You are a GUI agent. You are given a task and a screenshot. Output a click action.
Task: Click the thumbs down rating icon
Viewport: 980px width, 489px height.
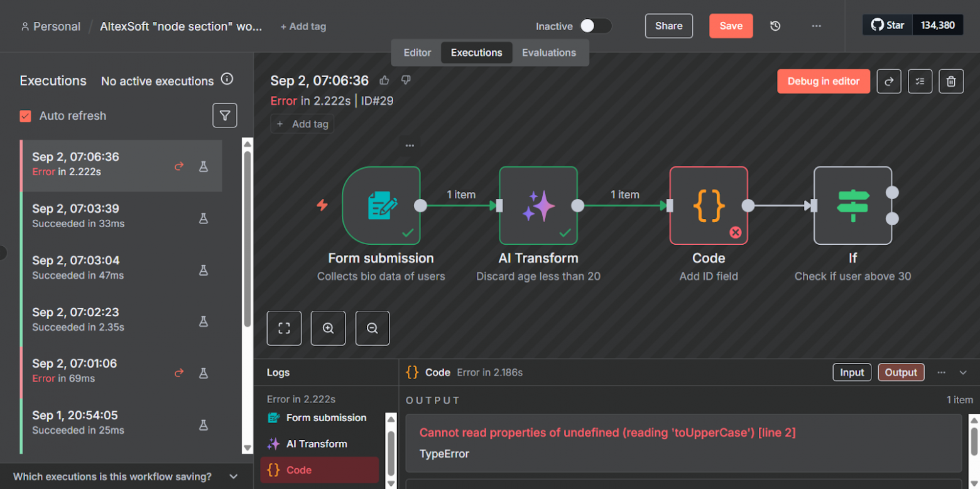(406, 80)
